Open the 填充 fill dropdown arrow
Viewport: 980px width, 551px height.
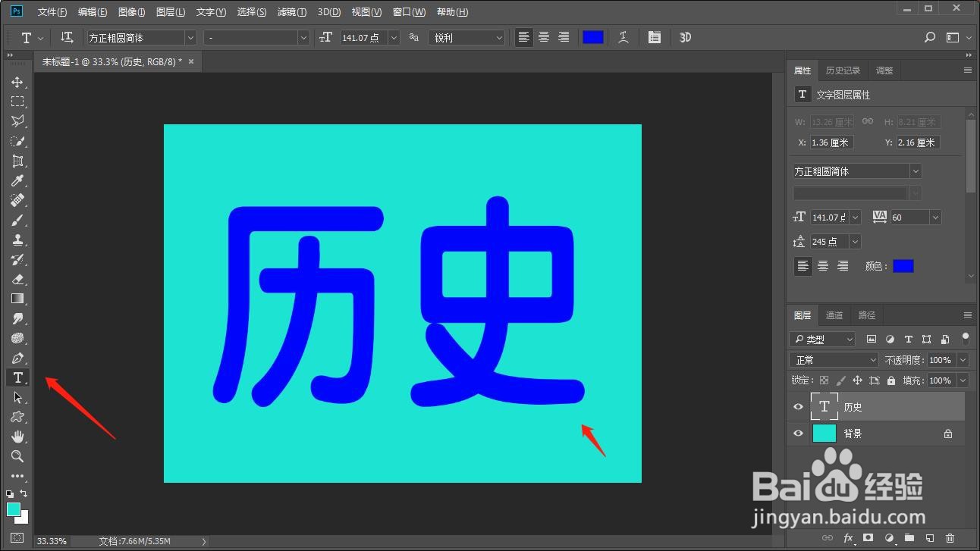[x=963, y=380]
